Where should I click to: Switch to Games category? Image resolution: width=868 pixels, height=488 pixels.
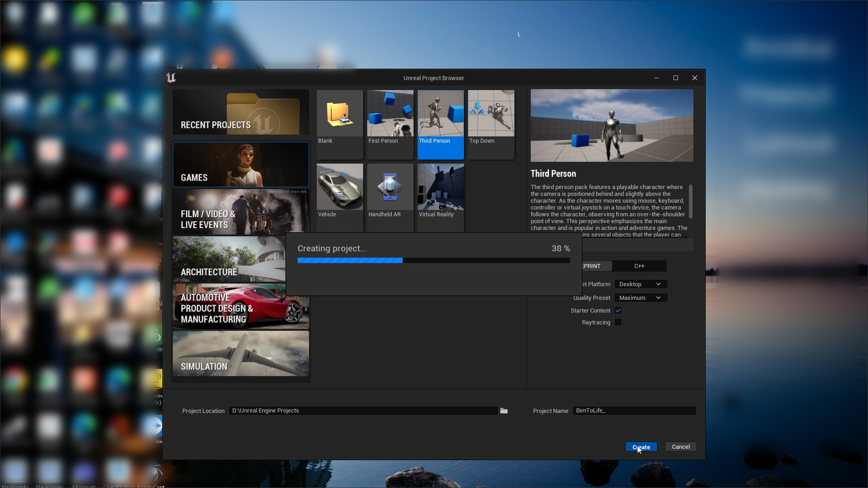coord(241,164)
